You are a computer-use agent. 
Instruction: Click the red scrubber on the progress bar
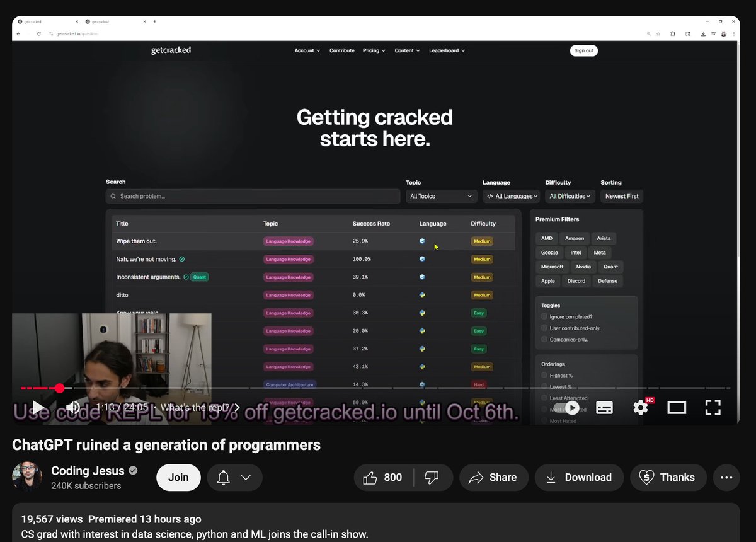coord(59,388)
